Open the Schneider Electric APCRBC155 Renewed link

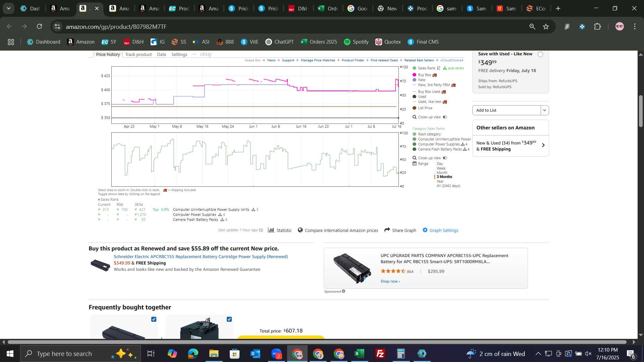(x=201, y=256)
